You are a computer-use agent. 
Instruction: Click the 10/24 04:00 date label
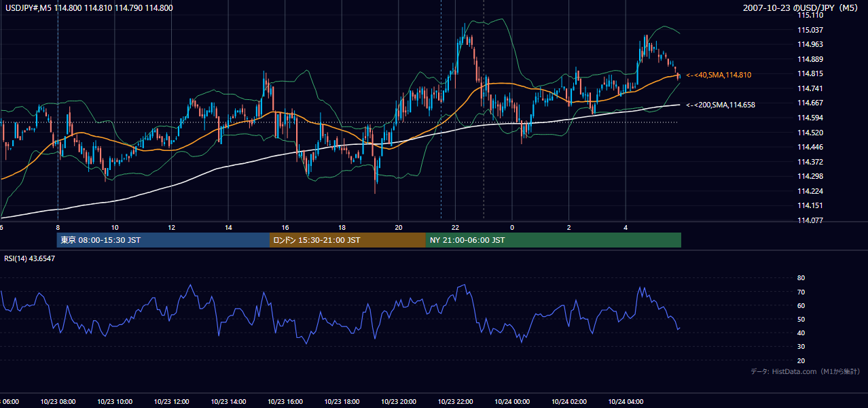[626, 402]
